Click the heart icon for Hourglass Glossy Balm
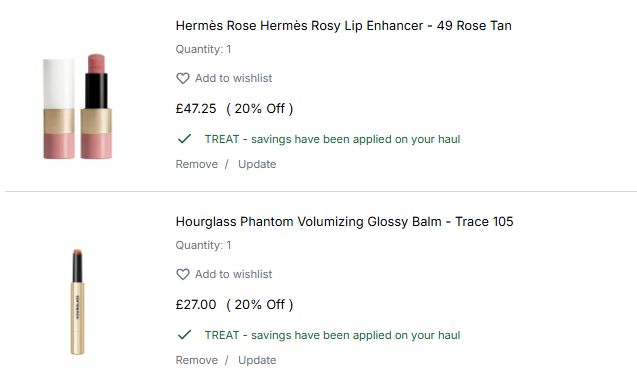The width and height of the screenshot is (637, 388). [x=183, y=274]
